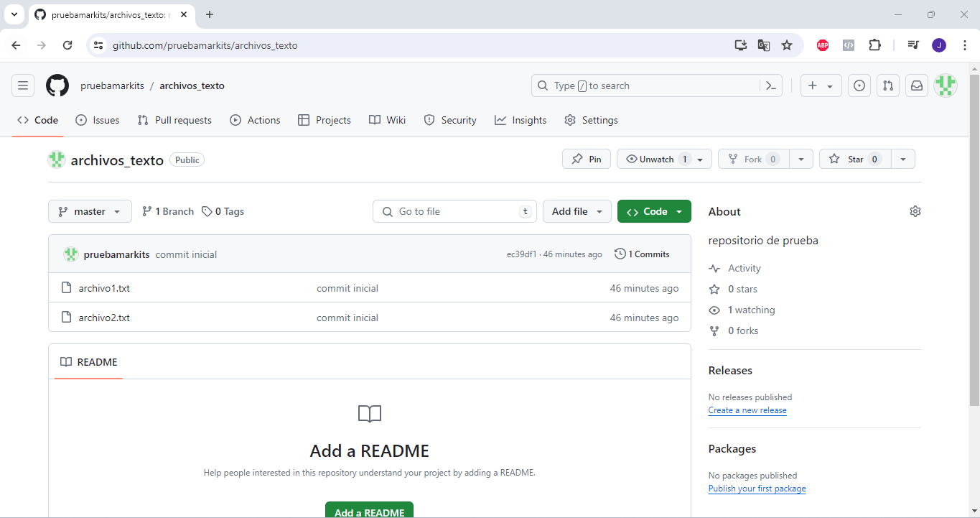Image resolution: width=980 pixels, height=518 pixels.
Task: Open the Security tab
Action: 450,120
